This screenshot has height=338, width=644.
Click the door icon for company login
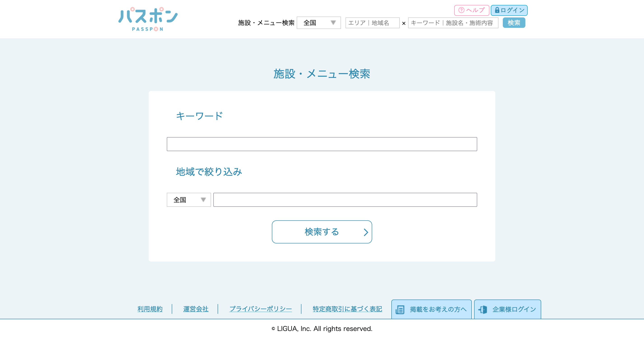483,309
